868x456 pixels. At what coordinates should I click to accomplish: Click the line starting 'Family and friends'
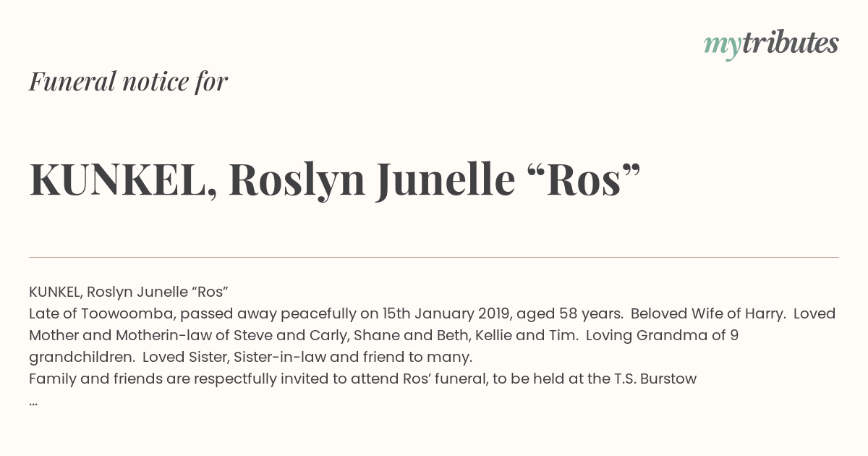pyautogui.click(x=362, y=379)
